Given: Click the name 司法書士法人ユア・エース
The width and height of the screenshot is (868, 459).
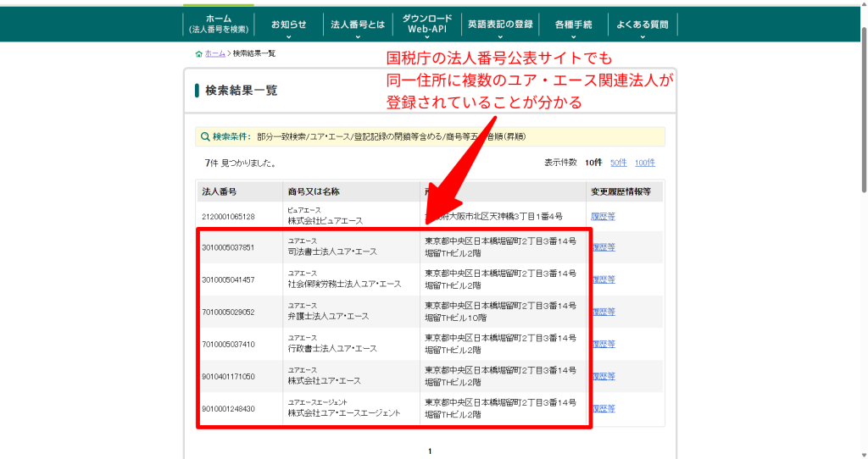Looking at the screenshot, I should click(332, 252).
